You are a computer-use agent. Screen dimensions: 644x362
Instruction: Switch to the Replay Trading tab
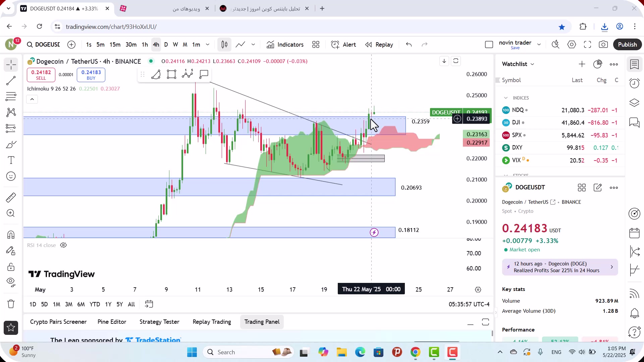coord(212,322)
